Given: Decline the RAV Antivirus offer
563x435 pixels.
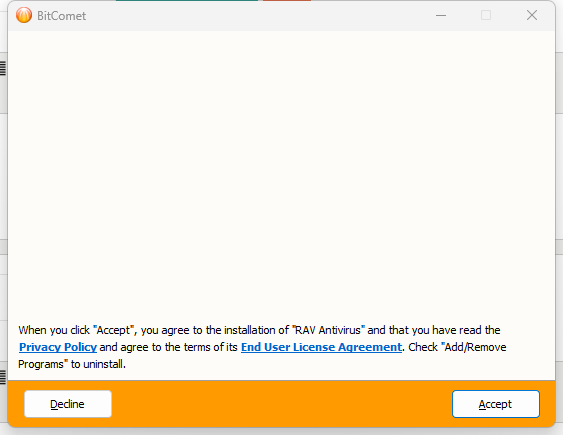Looking at the screenshot, I should 68,404.
